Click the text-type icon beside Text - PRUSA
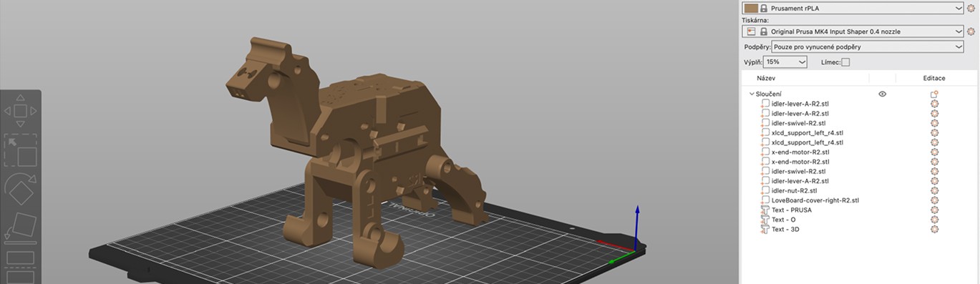Screen dimensions: 980x284 [765, 210]
